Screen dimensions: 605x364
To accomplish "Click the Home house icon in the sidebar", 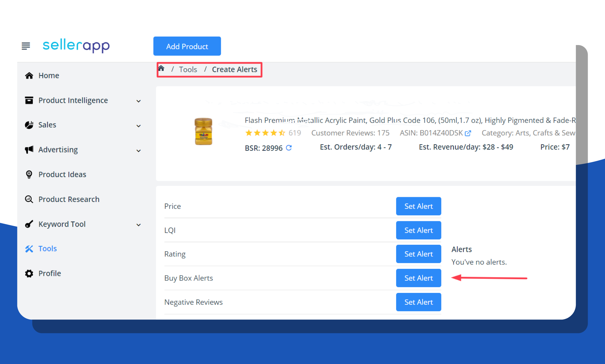I will 29,76.
